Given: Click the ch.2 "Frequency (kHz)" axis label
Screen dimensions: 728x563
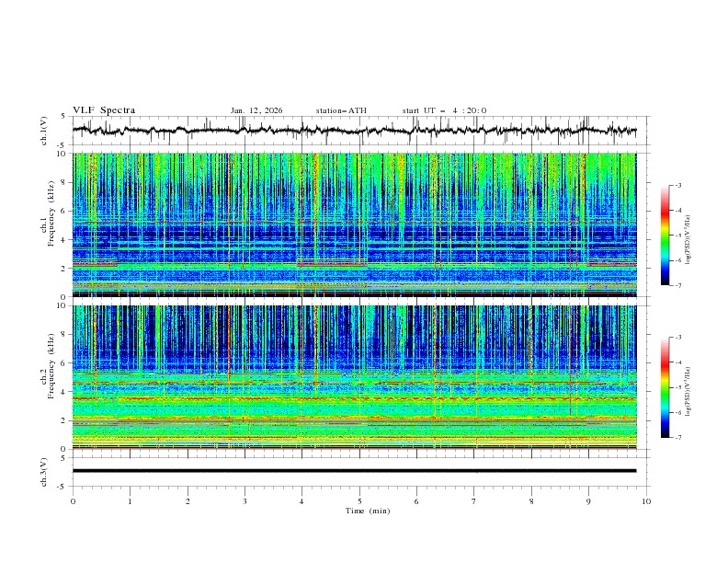Looking at the screenshot, I should coord(51,366).
